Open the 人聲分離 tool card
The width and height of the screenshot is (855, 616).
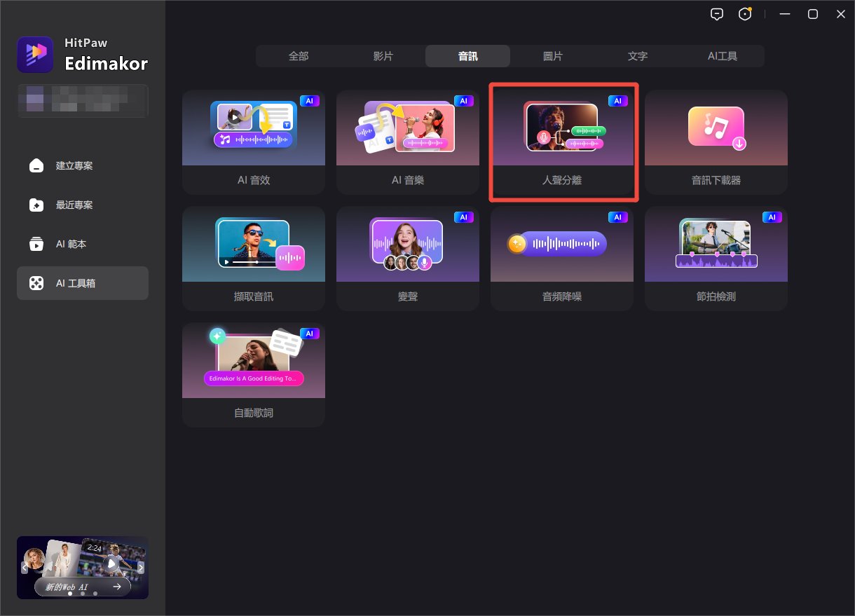(562, 142)
